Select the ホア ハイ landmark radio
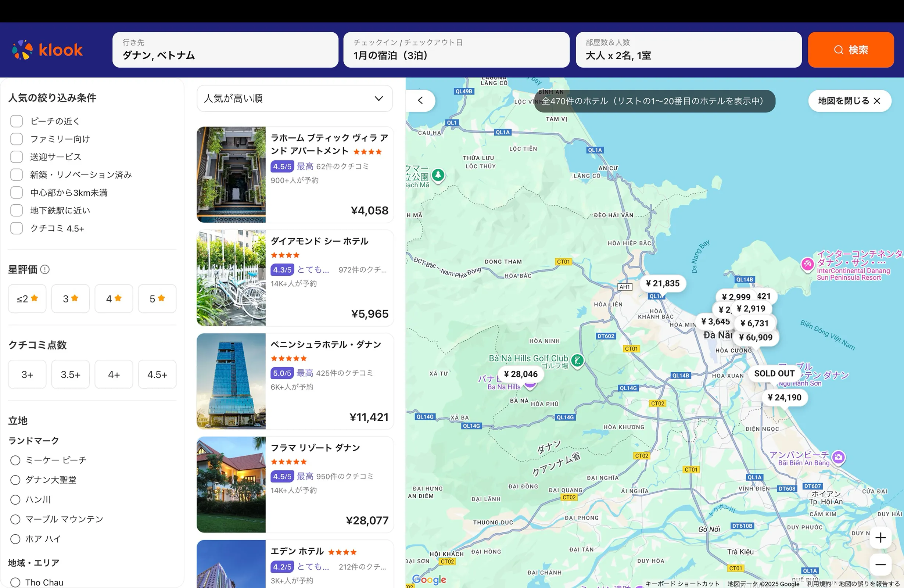Image resolution: width=904 pixels, height=588 pixels. 15,539
